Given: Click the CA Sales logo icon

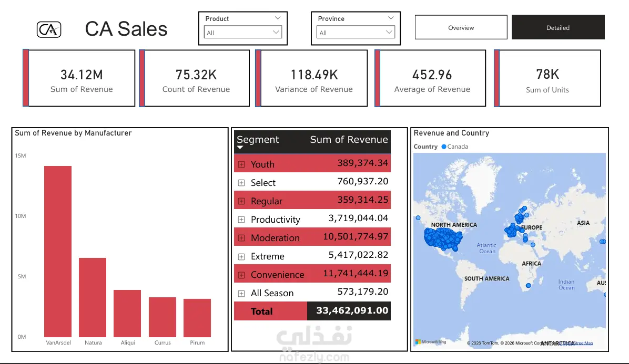Looking at the screenshot, I should pyautogui.click(x=49, y=29).
